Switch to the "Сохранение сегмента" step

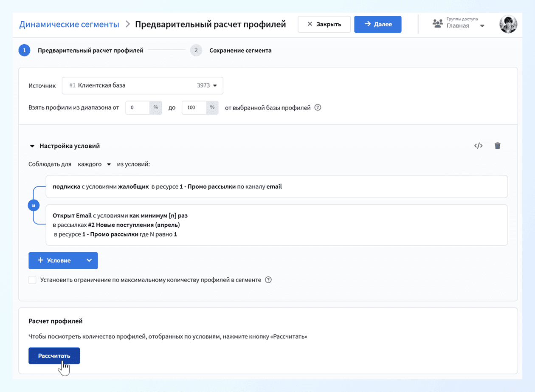(240, 50)
